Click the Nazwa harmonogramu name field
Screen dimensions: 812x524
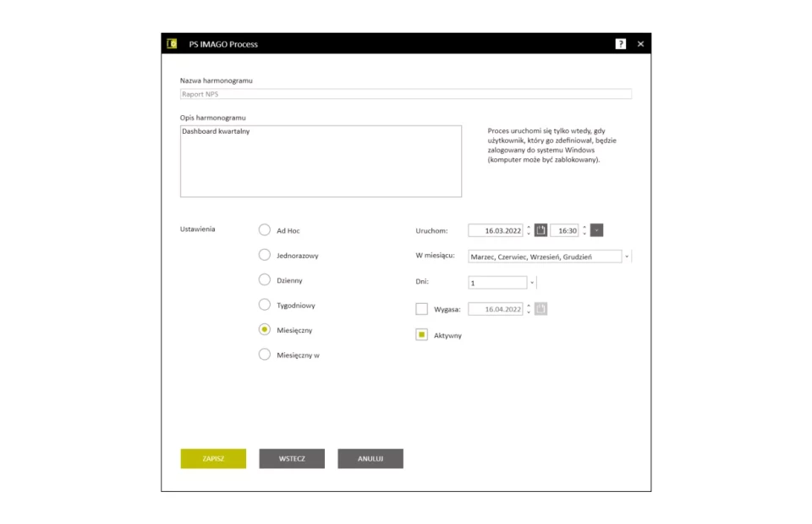click(405, 95)
